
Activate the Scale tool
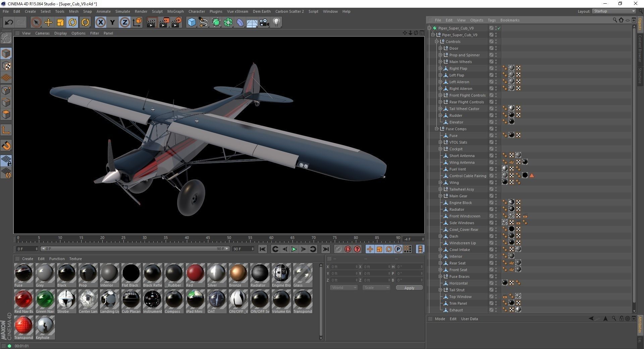[x=60, y=22]
